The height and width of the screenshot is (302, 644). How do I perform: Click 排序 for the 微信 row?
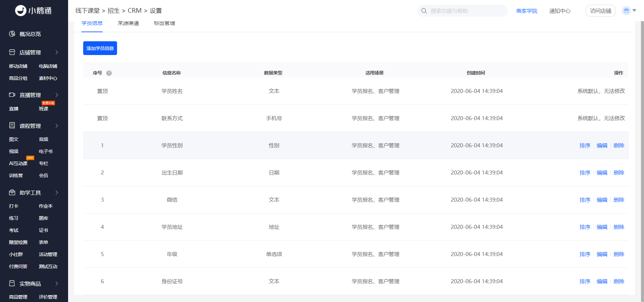pos(585,200)
